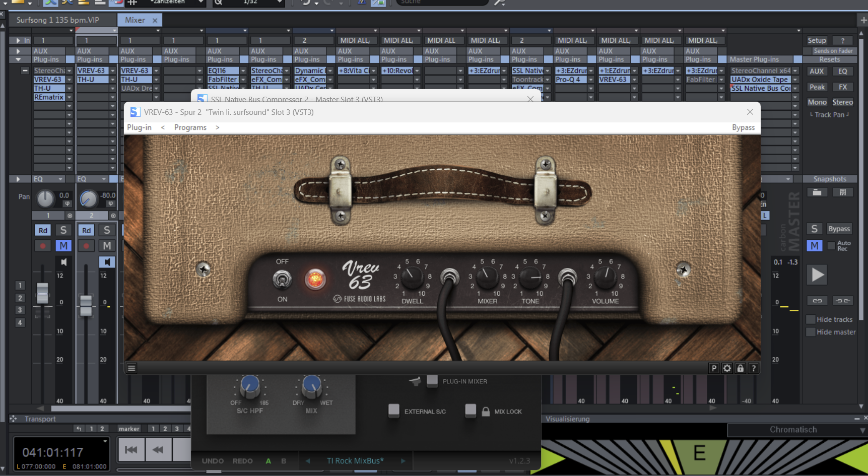
Task: Expand the channel 1 EQ dropdown
Action: pyautogui.click(x=60, y=179)
